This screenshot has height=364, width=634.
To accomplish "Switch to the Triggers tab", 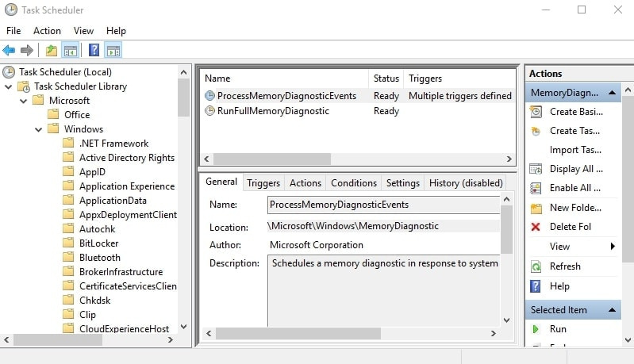I will tap(263, 183).
